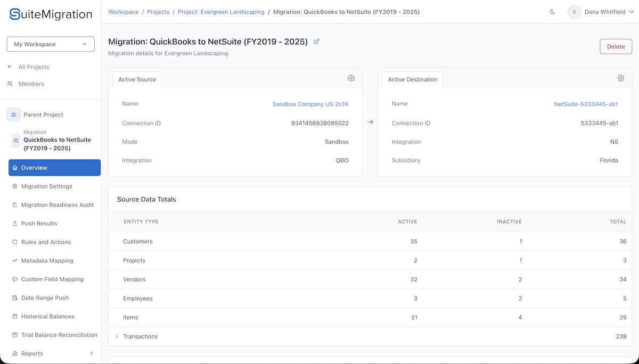Click the Date Range Push calendar icon

(x=15, y=298)
